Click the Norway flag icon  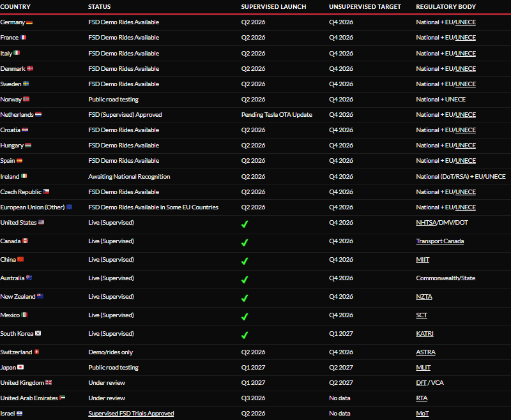click(26, 99)
